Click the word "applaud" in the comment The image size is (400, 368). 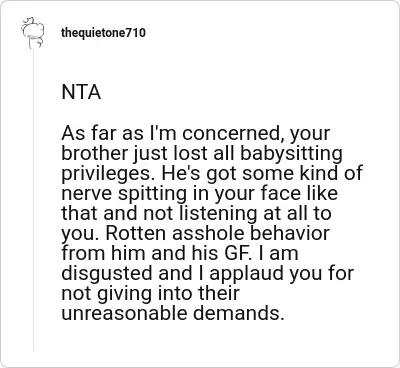[247, 275]
